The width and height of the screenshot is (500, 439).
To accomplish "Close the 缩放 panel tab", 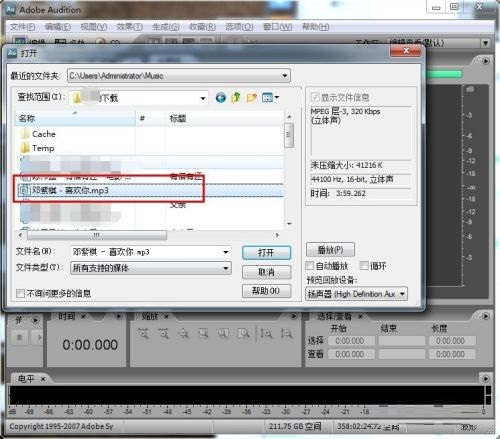I will pyautogui.click(x=166, y=316).
